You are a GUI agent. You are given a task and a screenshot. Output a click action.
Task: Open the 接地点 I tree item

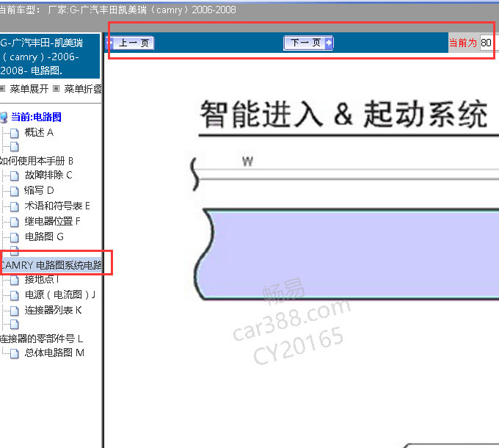42,279
